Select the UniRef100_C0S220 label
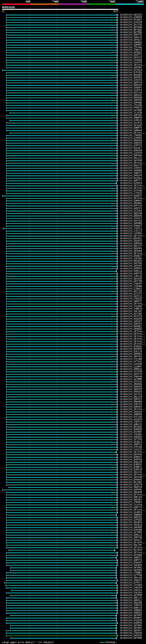Viewport: 146px width, 644px height. click(x=131, y=450)
